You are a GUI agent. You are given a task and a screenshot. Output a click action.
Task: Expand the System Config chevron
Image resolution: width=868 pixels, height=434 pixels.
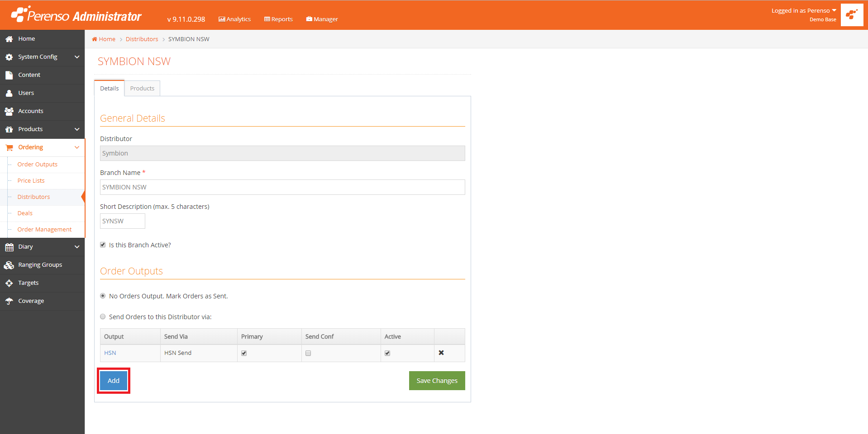(77, 57)
